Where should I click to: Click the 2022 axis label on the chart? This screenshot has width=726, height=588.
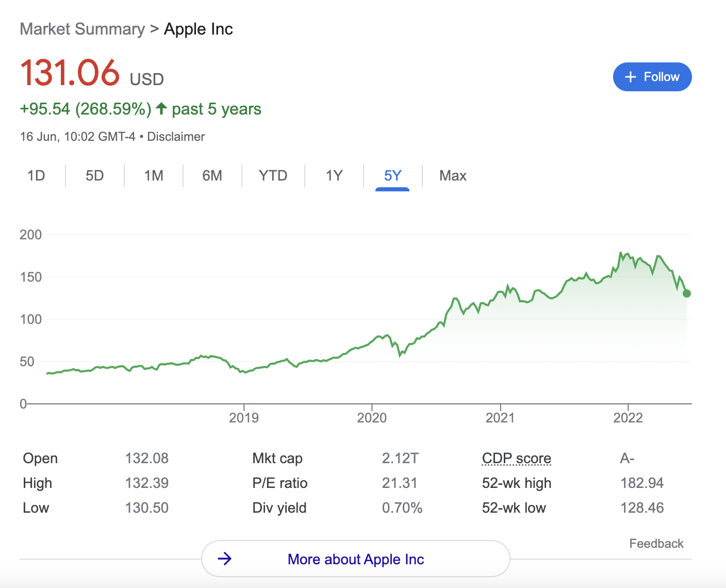pos(628,418)
